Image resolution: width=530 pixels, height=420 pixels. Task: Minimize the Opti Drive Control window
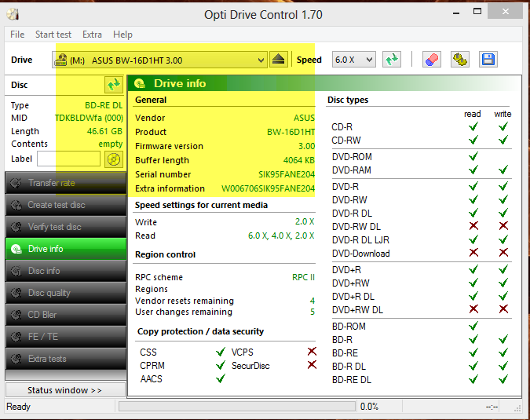pos(456,13)
